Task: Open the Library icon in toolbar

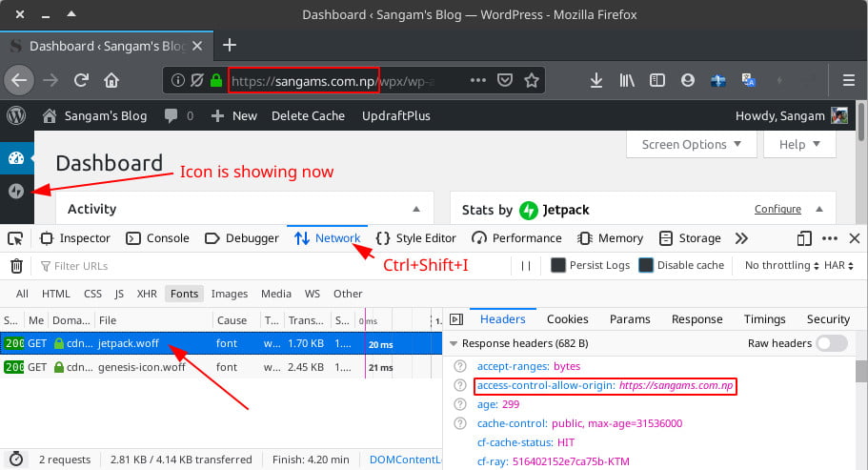Action: tap(627, 81)
